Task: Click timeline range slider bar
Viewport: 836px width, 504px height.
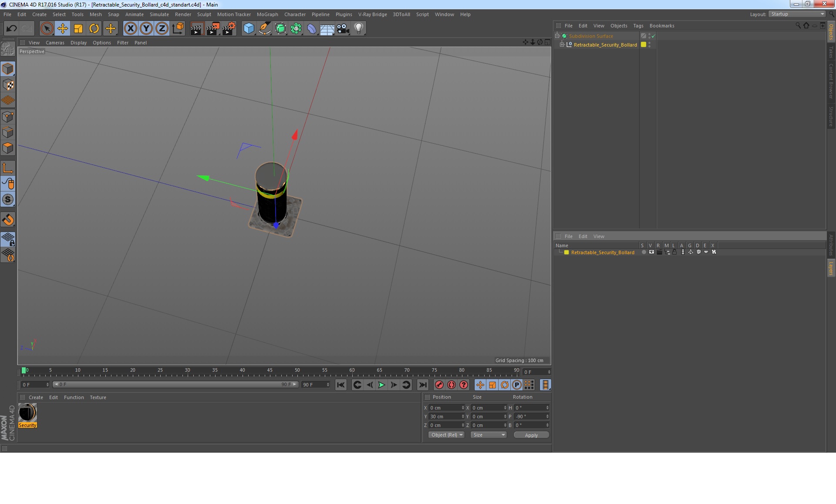Action: point(175,384)
